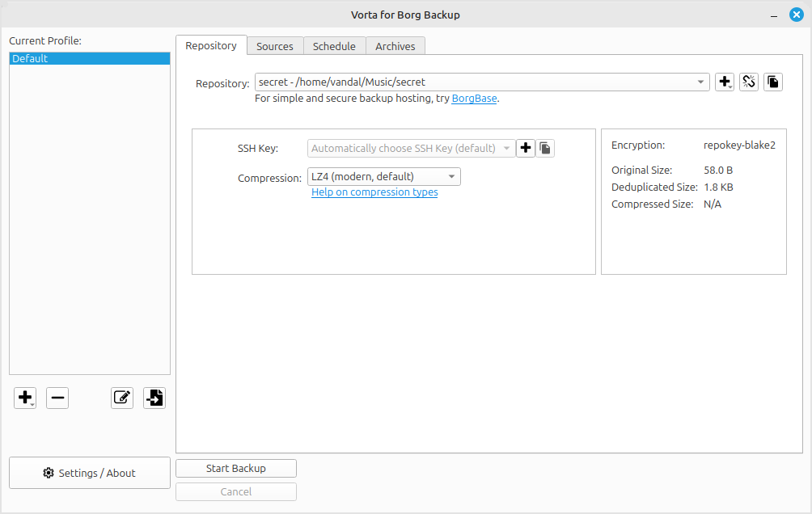Open Settings / About
Viewport: 812px width, 514px height.
click(90, 473)
